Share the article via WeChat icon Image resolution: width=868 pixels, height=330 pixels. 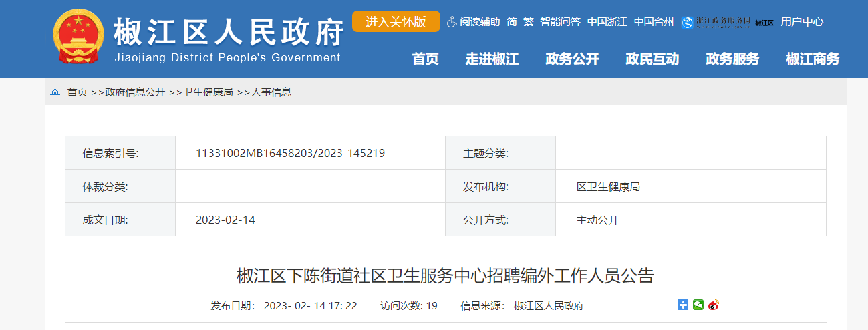point(698,305)
